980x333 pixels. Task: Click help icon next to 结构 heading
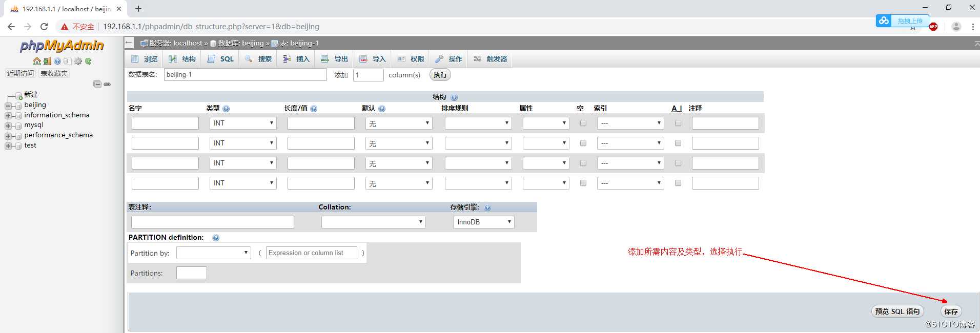[x=454, y=97]
